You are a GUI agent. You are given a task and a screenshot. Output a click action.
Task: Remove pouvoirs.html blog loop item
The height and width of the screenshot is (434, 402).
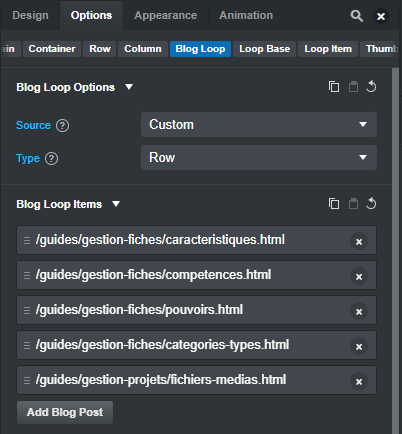click(x=359, y=312)
